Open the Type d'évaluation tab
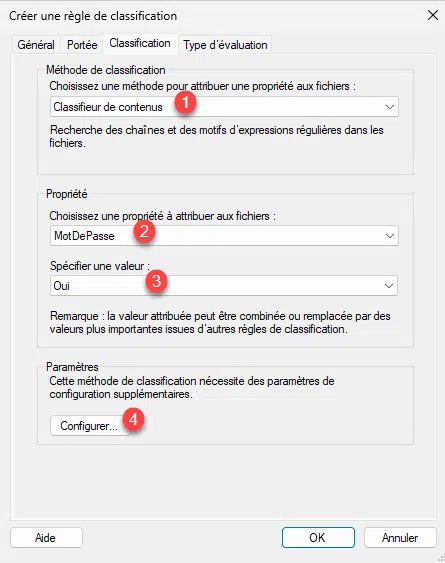 pos(225,45)
